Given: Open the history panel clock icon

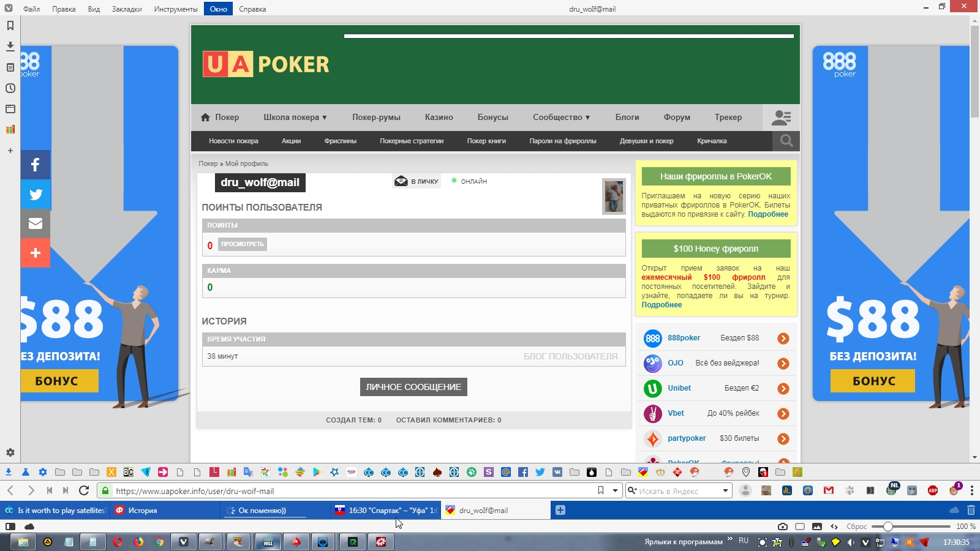Looking at the screenshot, I should coord(10,88).
